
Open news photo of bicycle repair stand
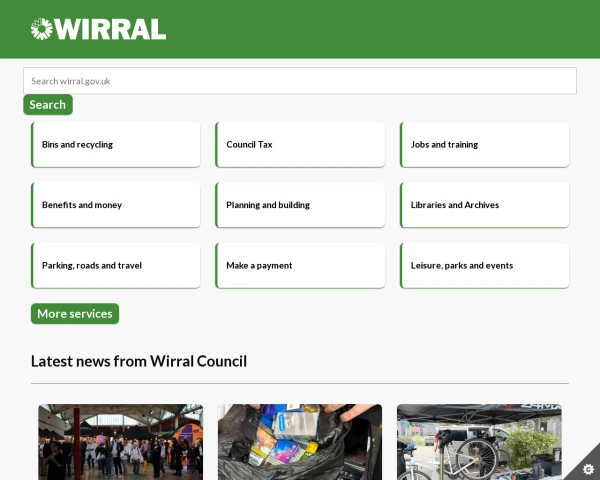point(479,442)
